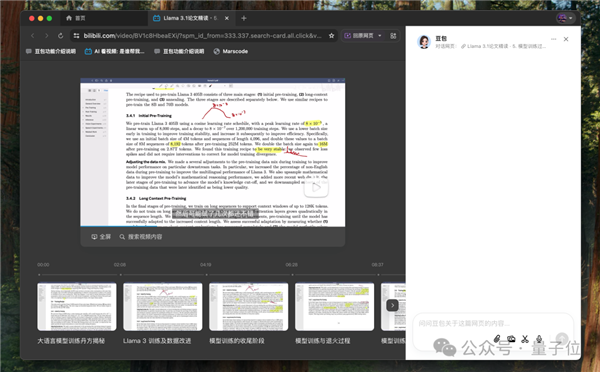Viewport: 600px width, 372px height.
Task: Toggle the fullscreen 全屏 video option
Action: click(101, 237)
